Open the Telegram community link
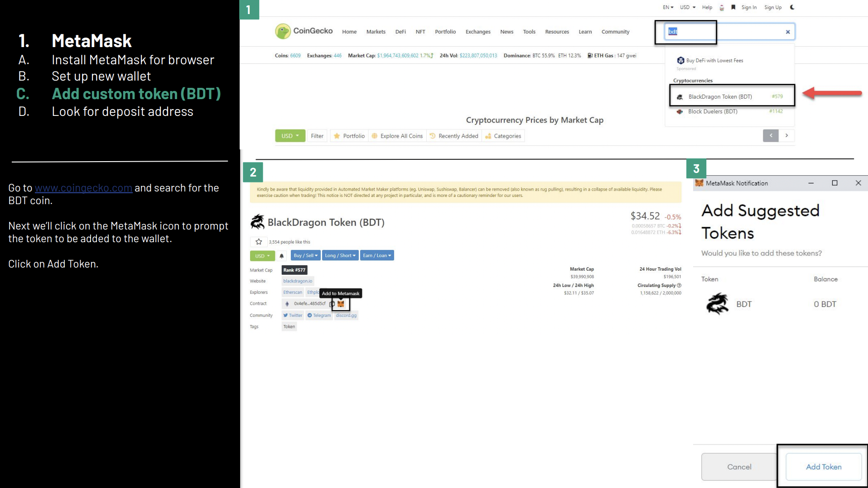This screenshot has height=488, width=868. click(x=319, y=316)
